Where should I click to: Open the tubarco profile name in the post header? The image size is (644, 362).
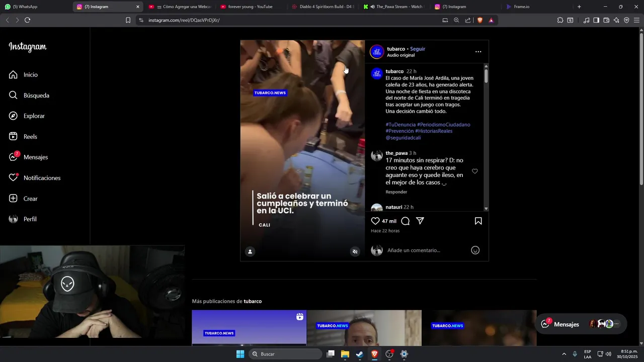pyautogui.click(x=396, y=49)
